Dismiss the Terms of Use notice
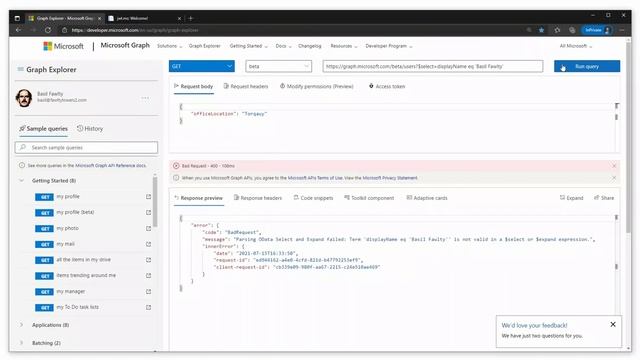 [614, 178]
